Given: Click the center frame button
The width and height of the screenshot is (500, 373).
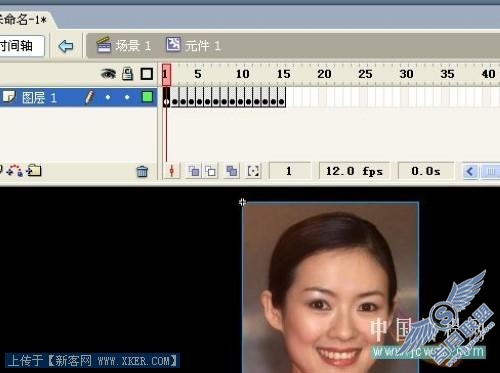Looking at the screenshot, I should coord(172,171).
